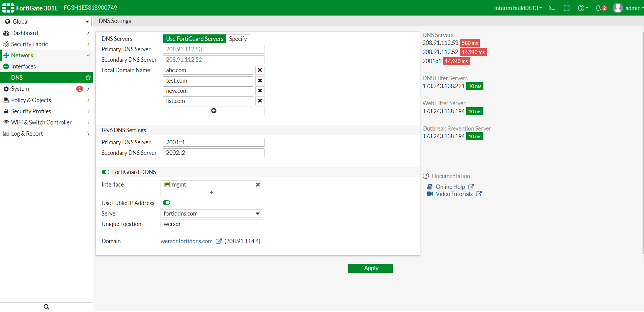Viewport: 644px width, 312px height.
Task: Toggle the Use Public IP Address switch
Action: coord(166,203)
